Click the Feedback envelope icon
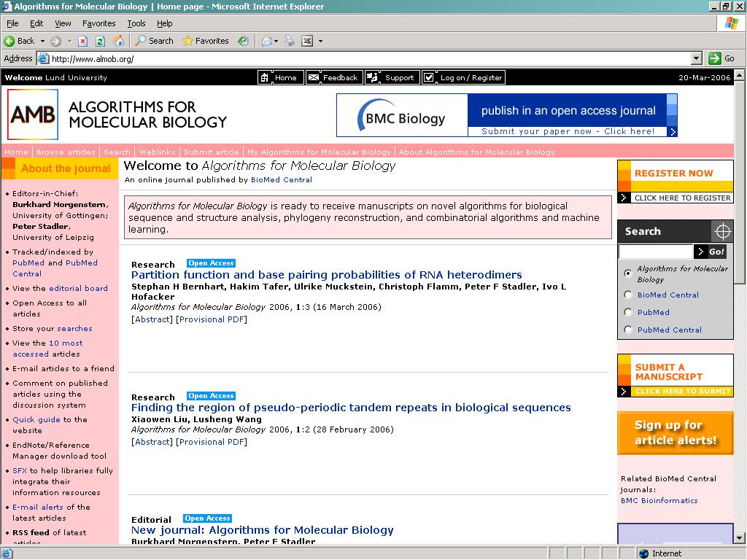Image resolution: width=747 pixels, height=560 pixels. pyautogui.click(x=313, y=77)
